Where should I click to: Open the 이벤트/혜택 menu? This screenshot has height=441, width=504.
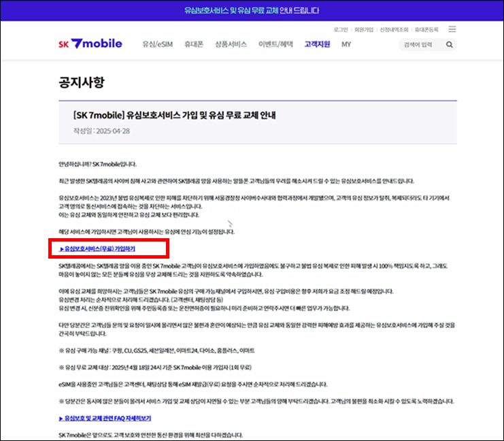(275, 44)
